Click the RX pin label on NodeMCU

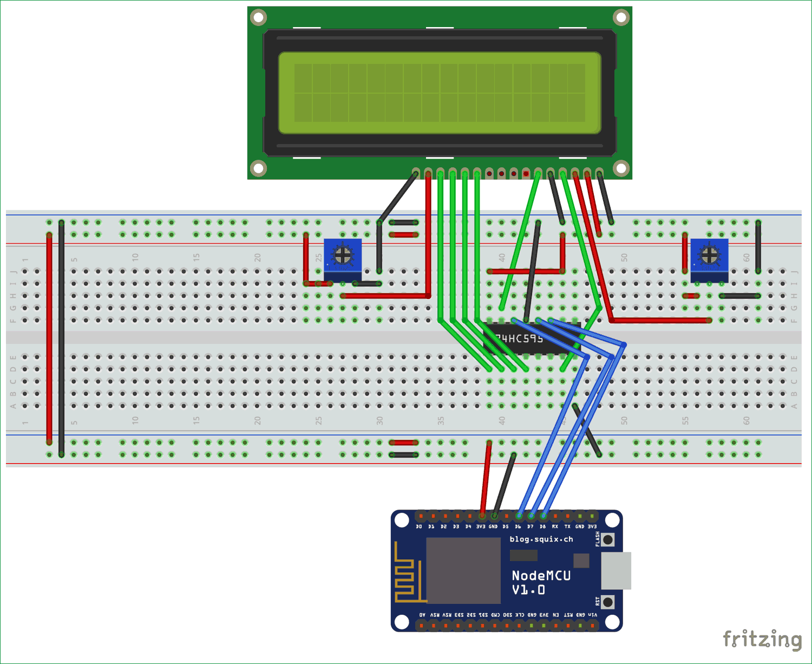click(555, 526)
